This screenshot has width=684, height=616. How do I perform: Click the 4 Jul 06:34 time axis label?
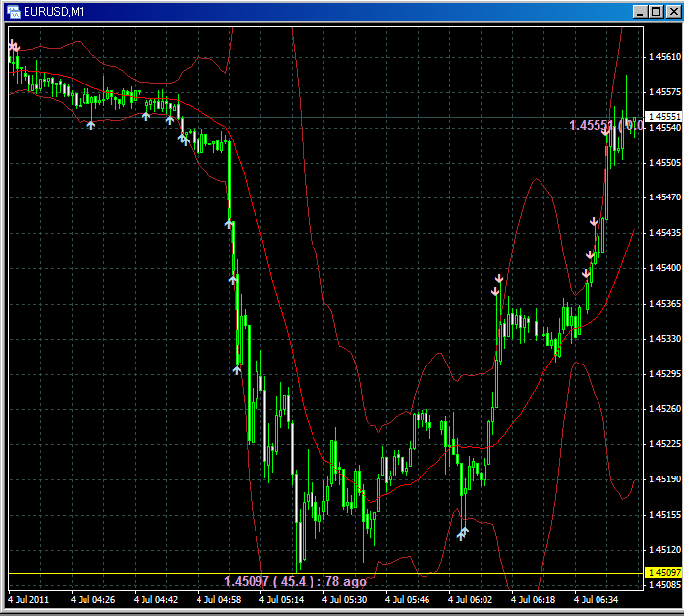point(597,598)
